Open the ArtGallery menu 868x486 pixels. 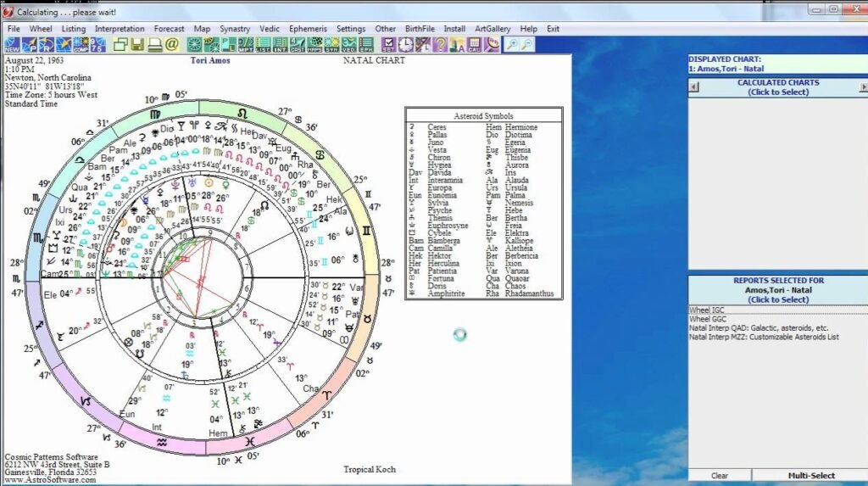[492, 29]
